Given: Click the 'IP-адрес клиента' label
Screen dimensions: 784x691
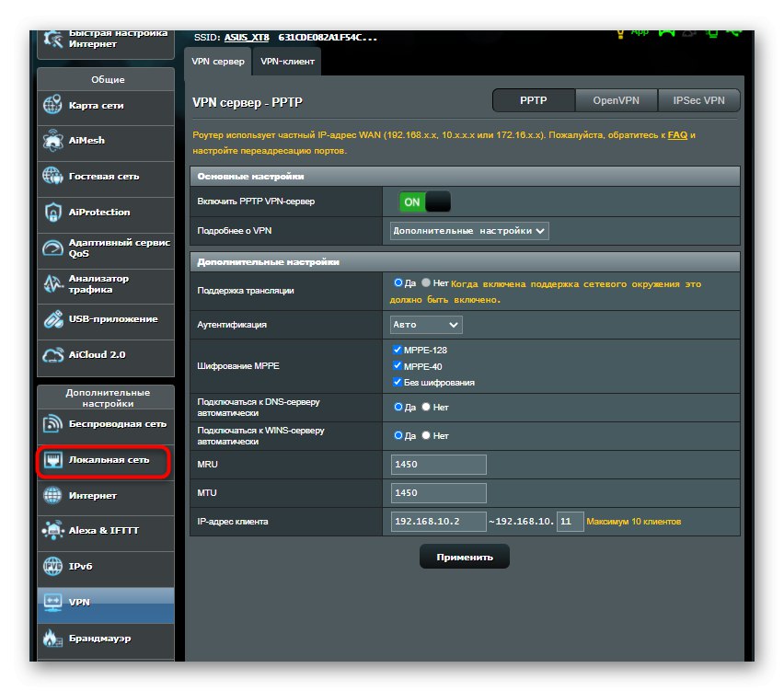Looking at the screenshot, I should click(x=233, y=522).
